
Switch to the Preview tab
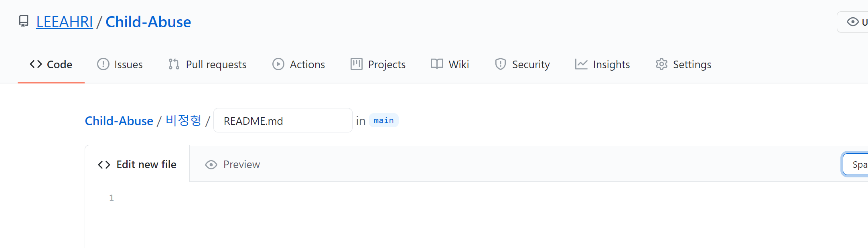[233, 165]
